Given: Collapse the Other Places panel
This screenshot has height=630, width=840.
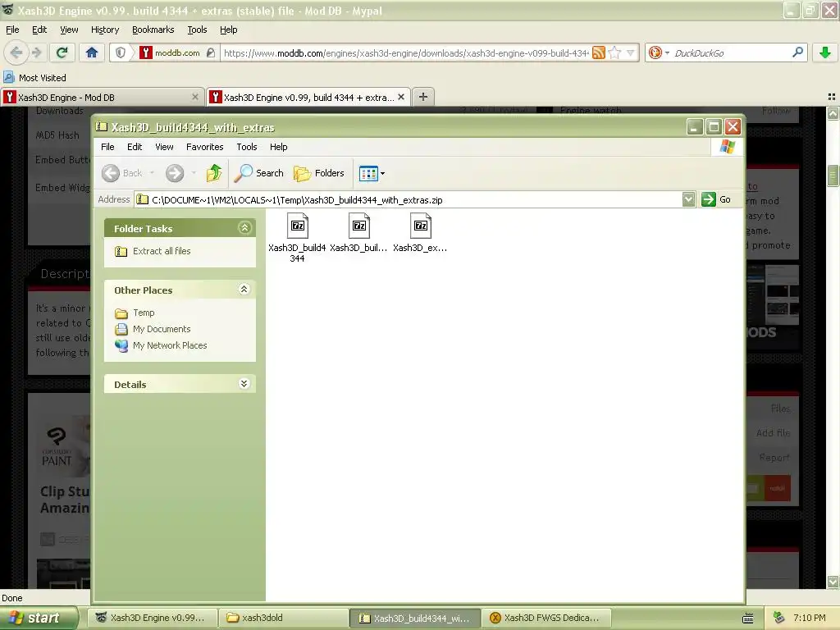Looking at the screenshot, I should (x=244, y=290).
